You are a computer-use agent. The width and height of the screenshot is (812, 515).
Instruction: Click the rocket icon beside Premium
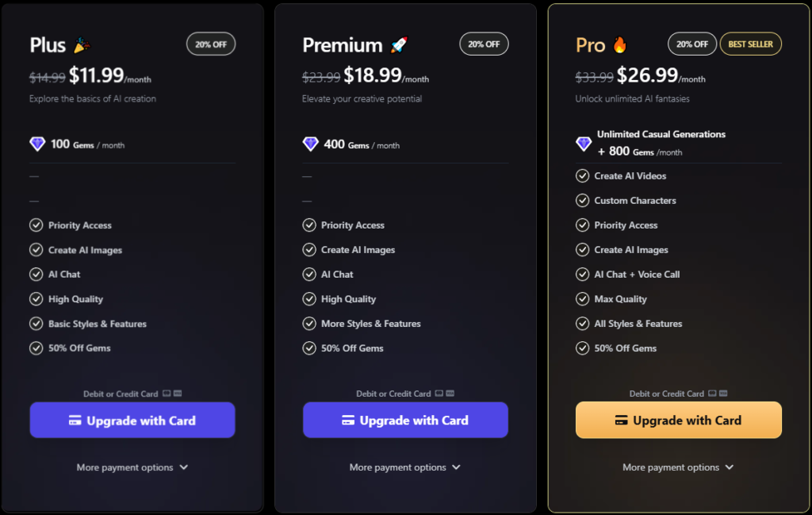[x=399, y=45]
